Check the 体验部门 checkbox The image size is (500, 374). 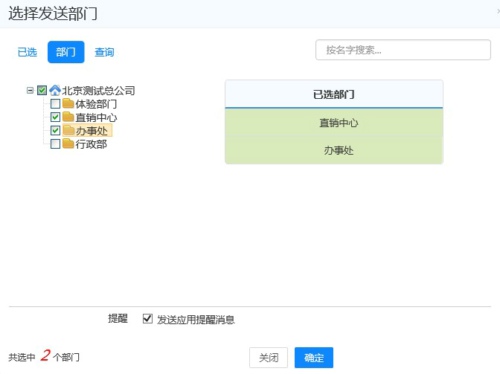(x=55, y=104)
